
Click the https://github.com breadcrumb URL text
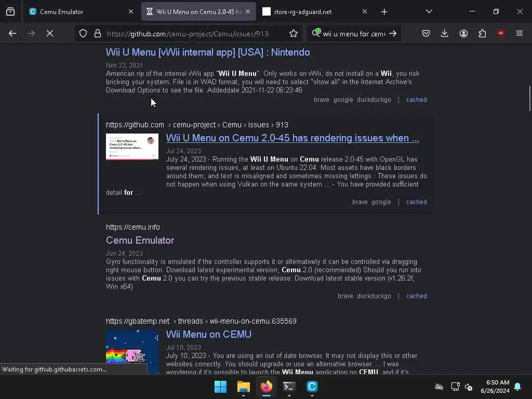click(135, 125)
